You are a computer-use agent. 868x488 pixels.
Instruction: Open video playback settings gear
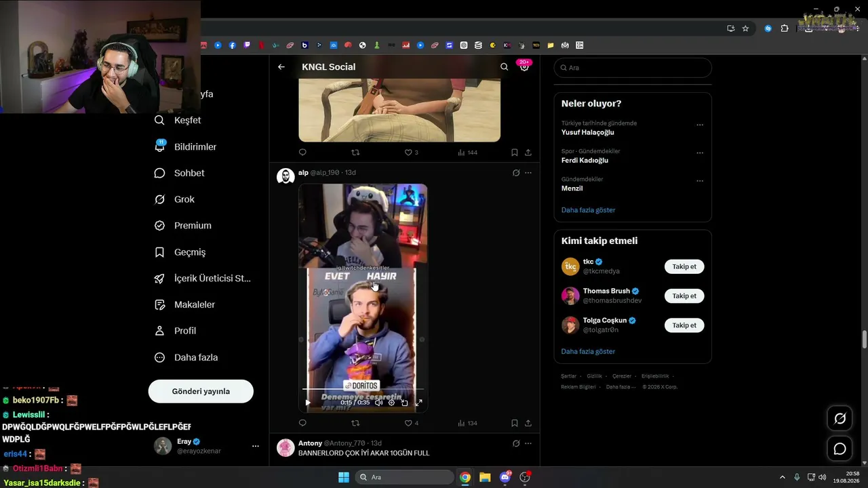click(x=391, y=403)
